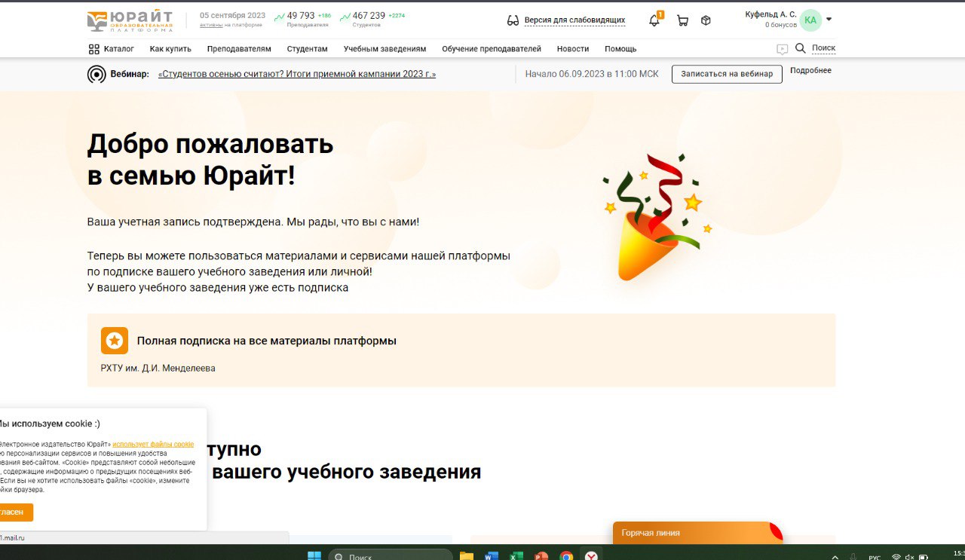
Task: Click the Юрайт logo
Action: click(130, 21)
